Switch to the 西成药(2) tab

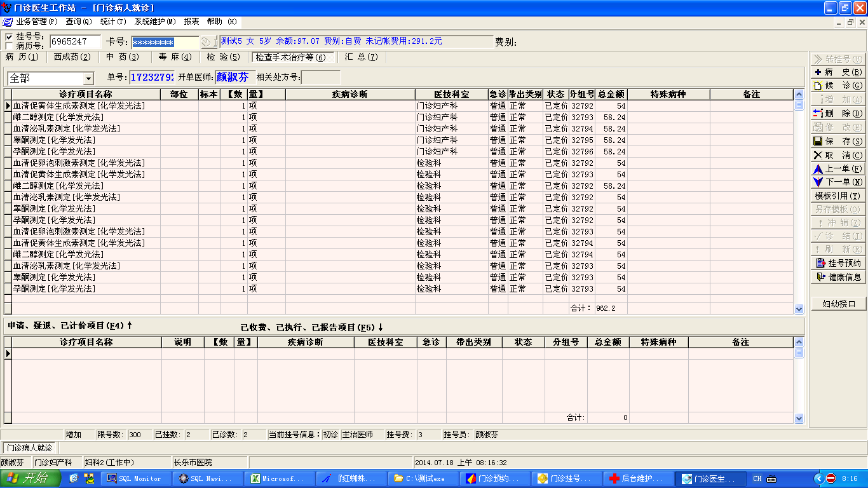coord(72,57)
